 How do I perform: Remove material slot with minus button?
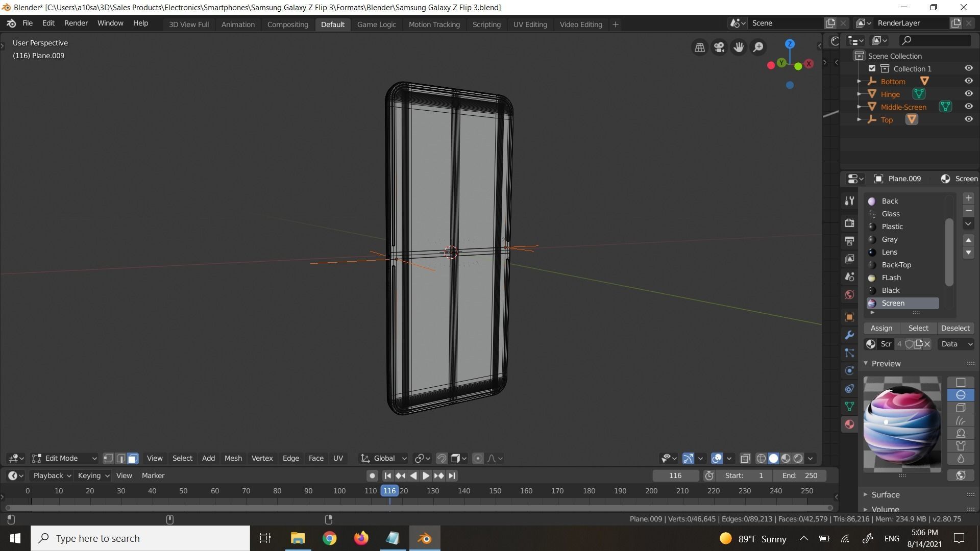pos(968,211)
